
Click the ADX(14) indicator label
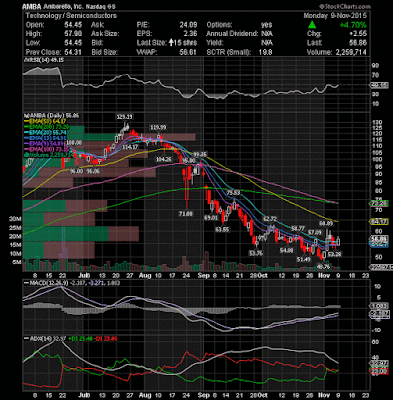(39, 339)
